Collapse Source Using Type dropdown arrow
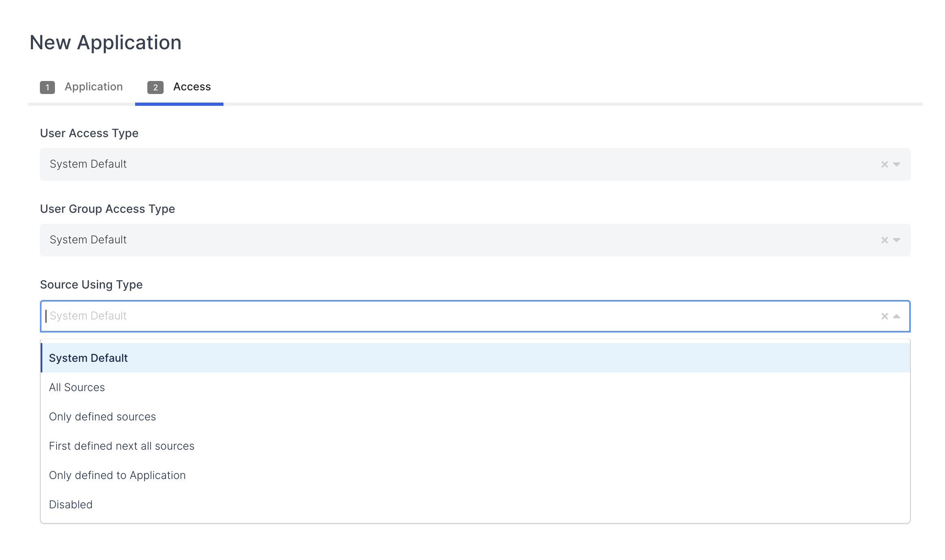Viewport: 945px width, 560px height. click(x=897, y=316)
